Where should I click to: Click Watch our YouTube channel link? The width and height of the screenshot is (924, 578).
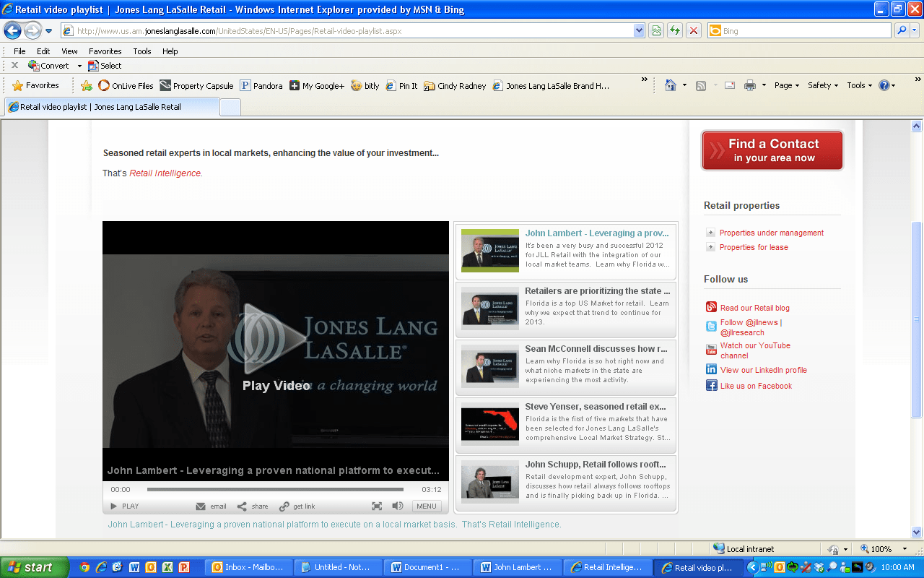coord(755,350)
